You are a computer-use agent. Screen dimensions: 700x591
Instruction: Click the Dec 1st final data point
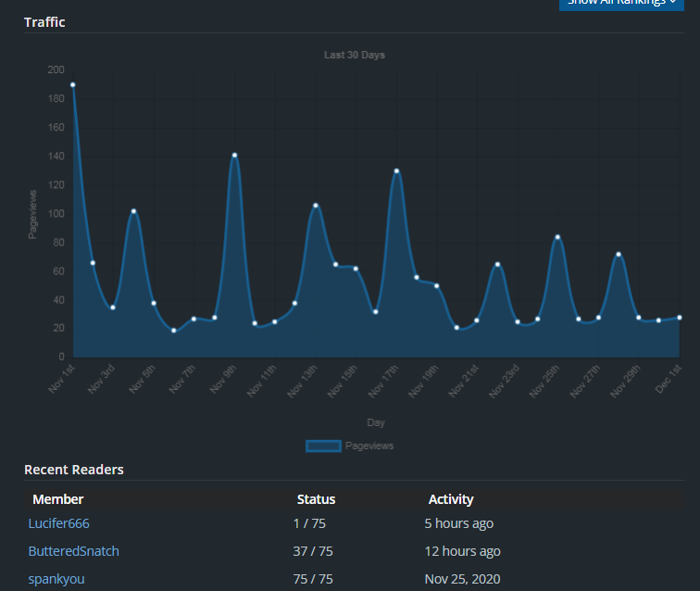pyautogui.click(x=679, y=318)
